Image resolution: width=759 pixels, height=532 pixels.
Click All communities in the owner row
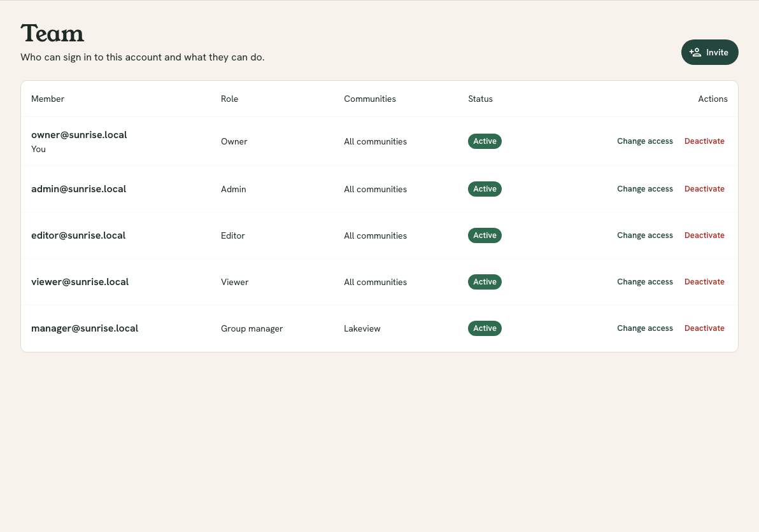pos(375,142)
